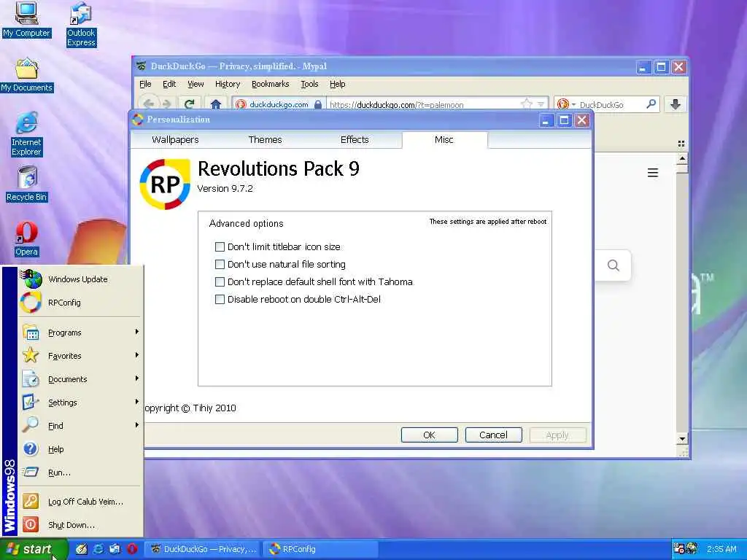Switch to DuckDuckGo taskbar button
Screen dimensions: 747x560
(x=204, y=549)
